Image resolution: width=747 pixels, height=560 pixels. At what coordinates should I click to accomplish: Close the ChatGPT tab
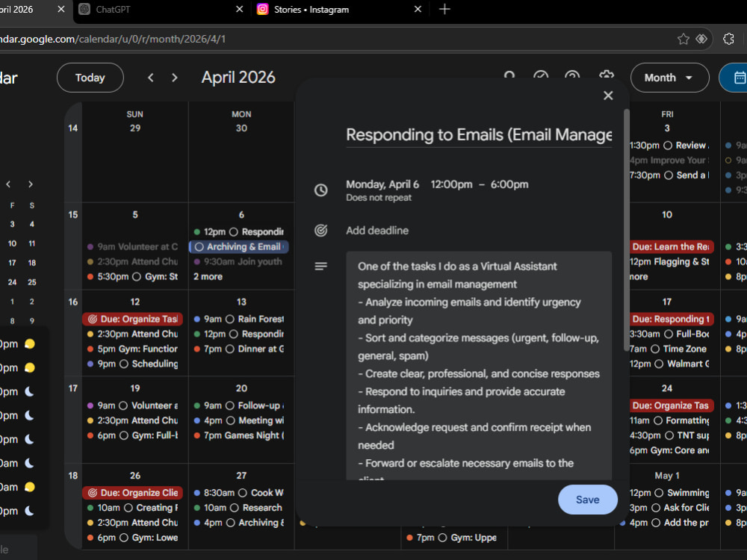tap(240, 9)
